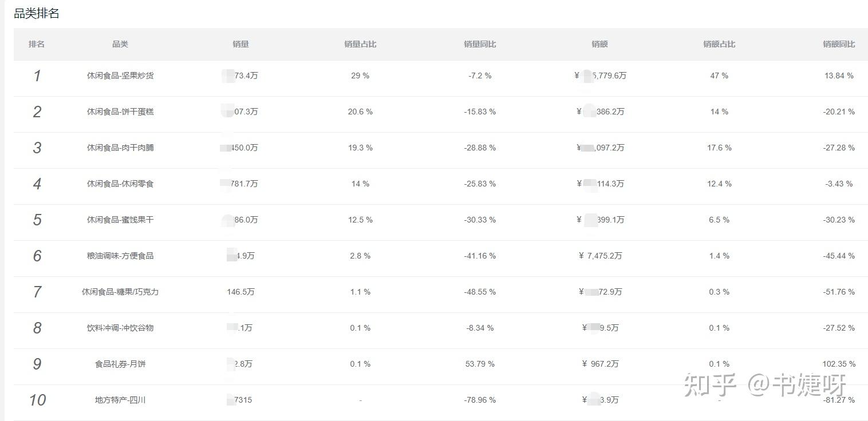Click the 销额占比 column header

[719, 44]
